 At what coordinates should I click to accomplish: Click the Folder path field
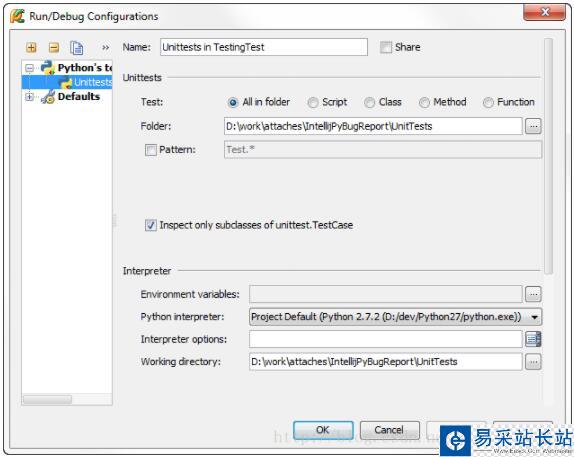(373, 126)
